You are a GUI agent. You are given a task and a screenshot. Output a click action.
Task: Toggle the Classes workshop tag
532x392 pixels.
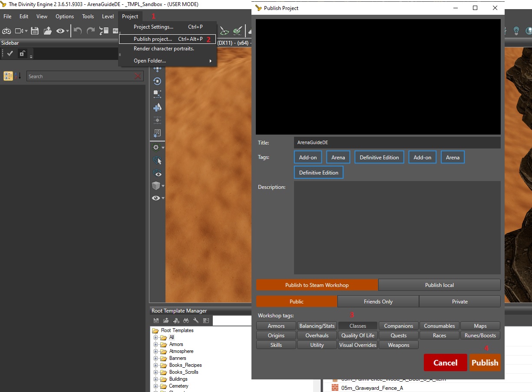tap(358, 326)
